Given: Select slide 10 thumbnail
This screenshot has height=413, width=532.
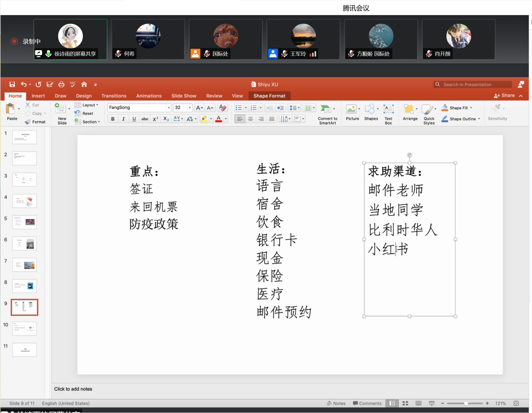Looking at the screenshot, I should (x=24, y=328).
